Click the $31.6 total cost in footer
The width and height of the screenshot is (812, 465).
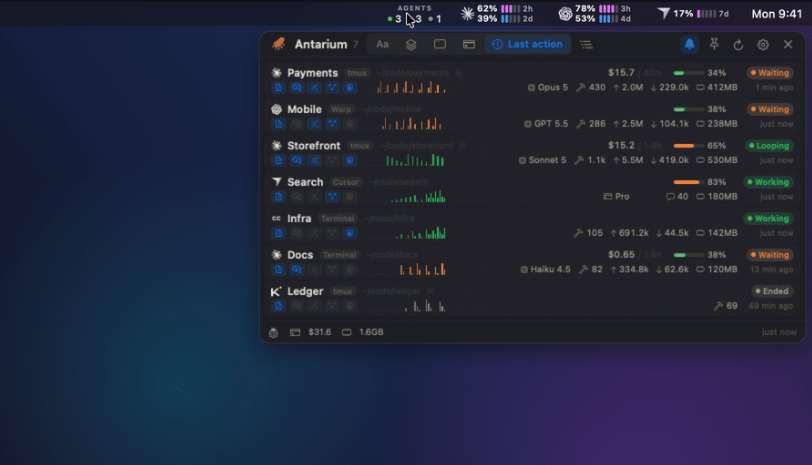coord(320,332)
